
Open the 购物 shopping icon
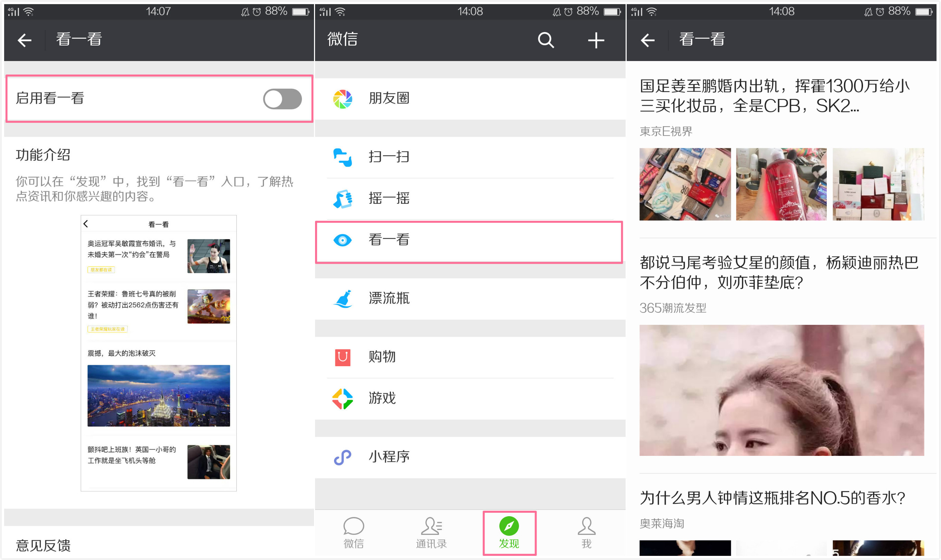tap(343, 357)
